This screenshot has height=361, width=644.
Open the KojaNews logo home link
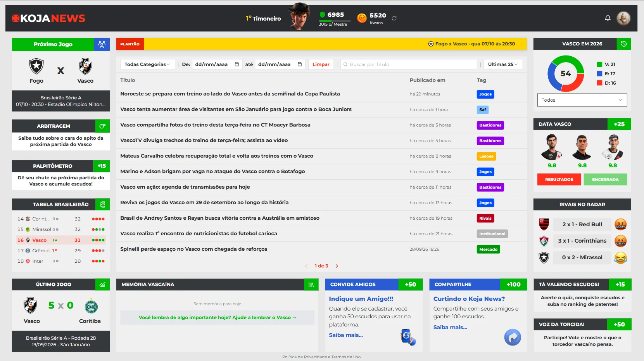48,18
